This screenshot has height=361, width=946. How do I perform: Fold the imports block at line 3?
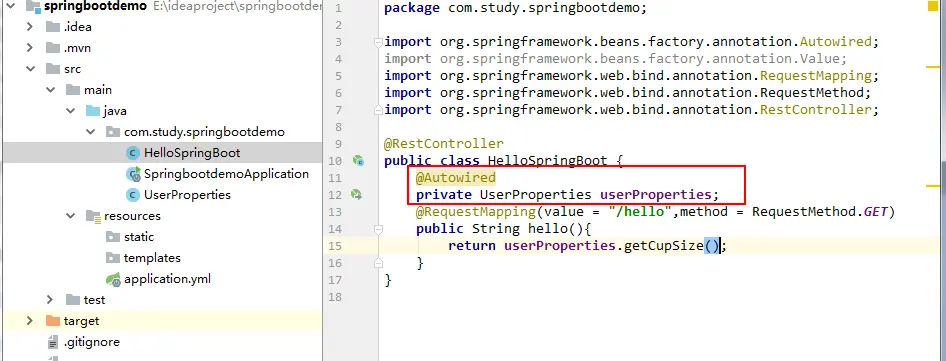378,42
